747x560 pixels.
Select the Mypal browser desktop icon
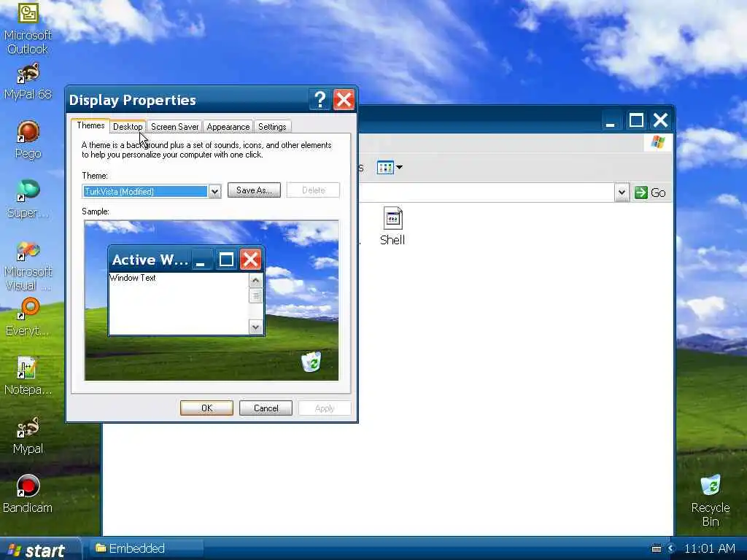pyautogui.click(x=28, y=435)
